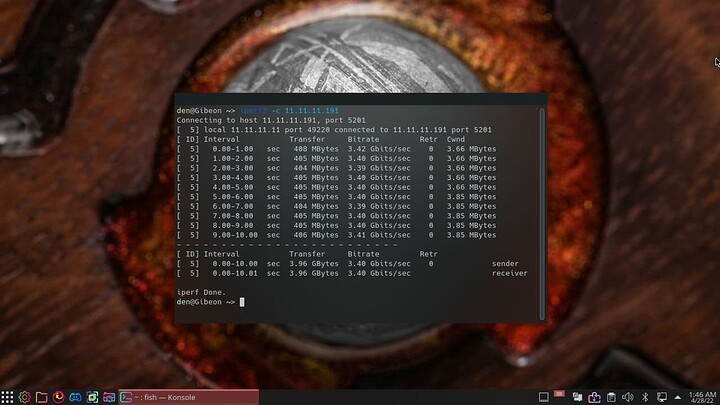Launch the file manager folder icon
The image size is (720, 405).
42,397
